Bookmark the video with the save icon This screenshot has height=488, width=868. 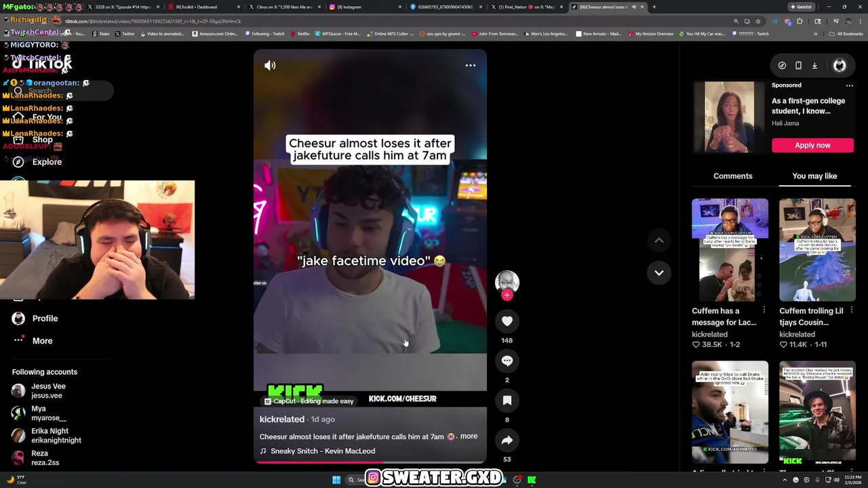pos(507,400)
